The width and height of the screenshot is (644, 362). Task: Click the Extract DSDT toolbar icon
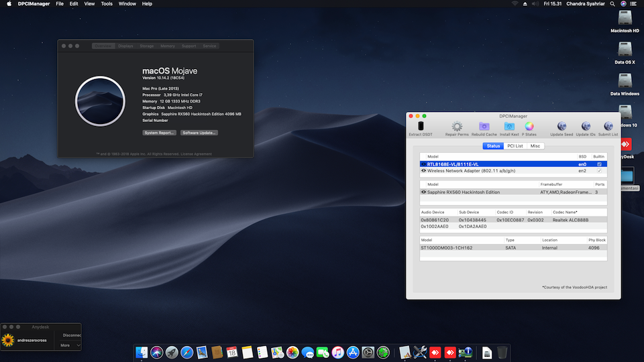click(421, 126)
